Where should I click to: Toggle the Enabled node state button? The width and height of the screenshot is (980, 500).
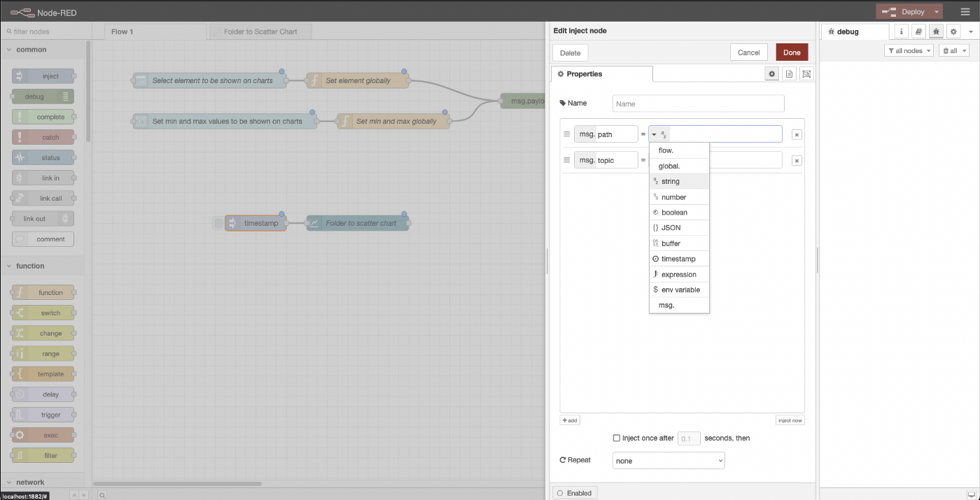[575, 493]
